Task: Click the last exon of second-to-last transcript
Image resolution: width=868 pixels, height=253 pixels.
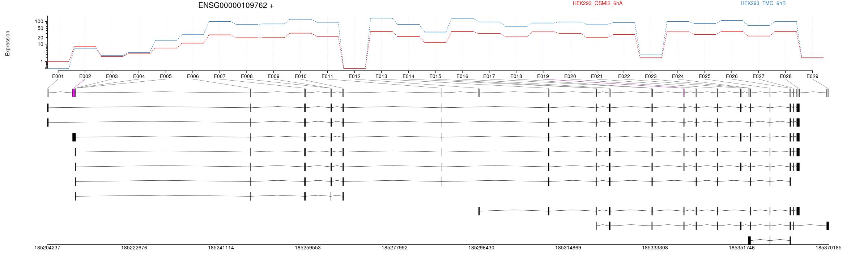Action: point(827,226)
